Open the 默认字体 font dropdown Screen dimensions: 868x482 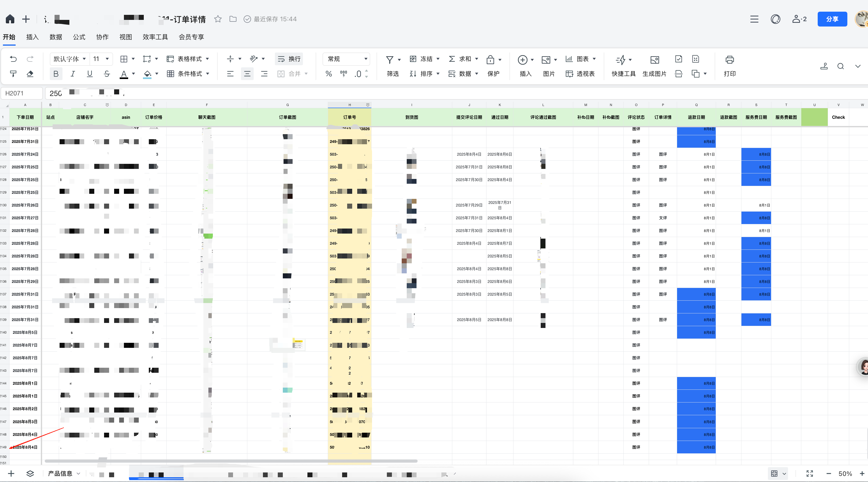point(69,59)
